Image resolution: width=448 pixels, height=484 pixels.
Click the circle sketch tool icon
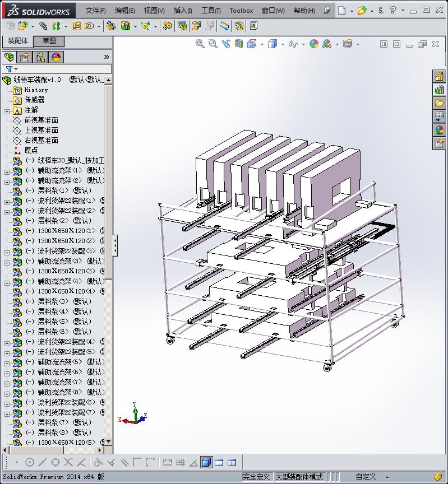pos(30,462)
